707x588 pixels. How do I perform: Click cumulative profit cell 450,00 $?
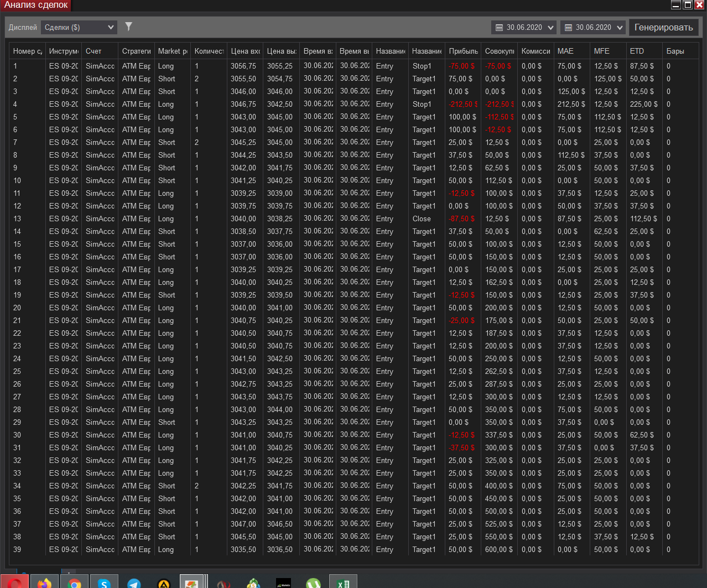(499, 498)
